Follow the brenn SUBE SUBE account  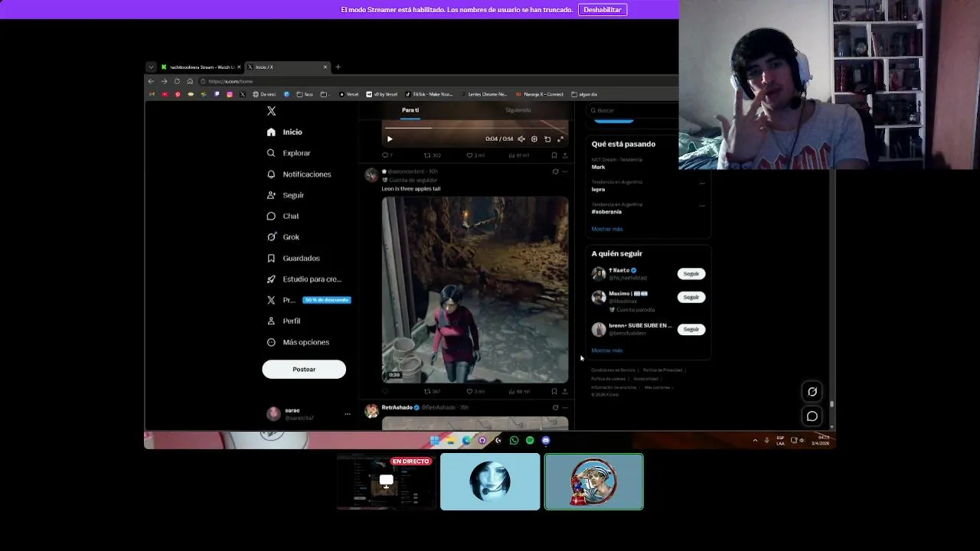pyautogui.click(x=691, y=329)
